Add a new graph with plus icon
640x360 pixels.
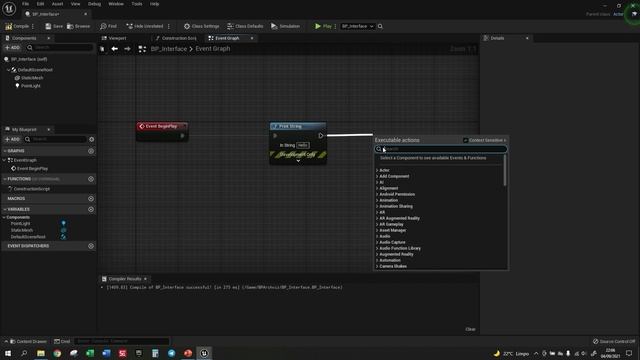click(x=91, y=151)
